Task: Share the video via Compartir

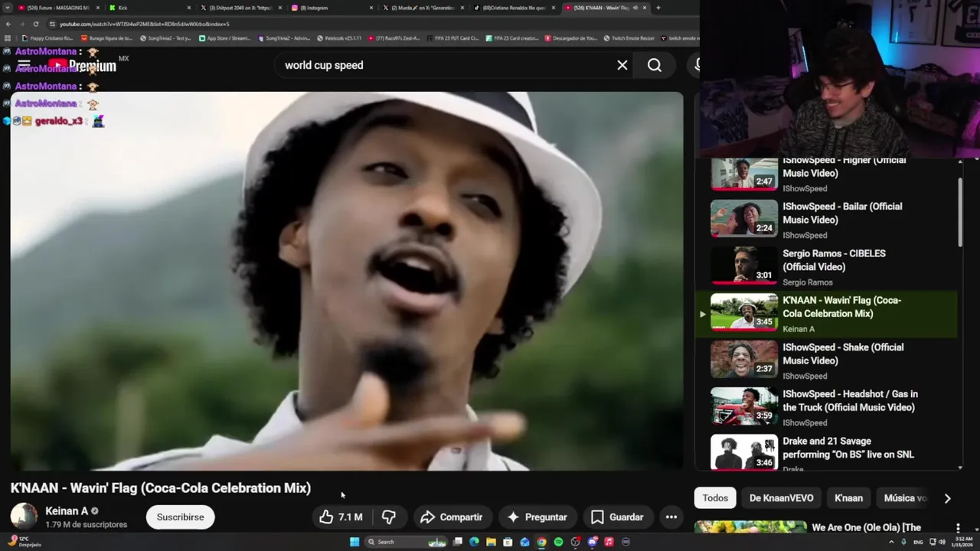Action: [x=451, y=517]
